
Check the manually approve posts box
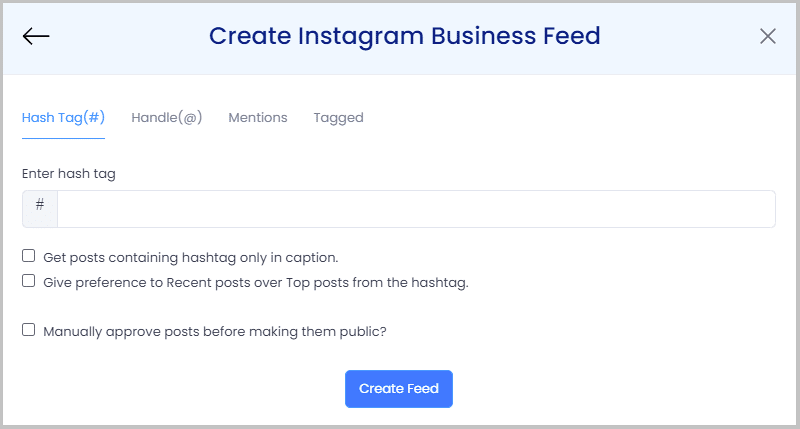coord(29,330)
